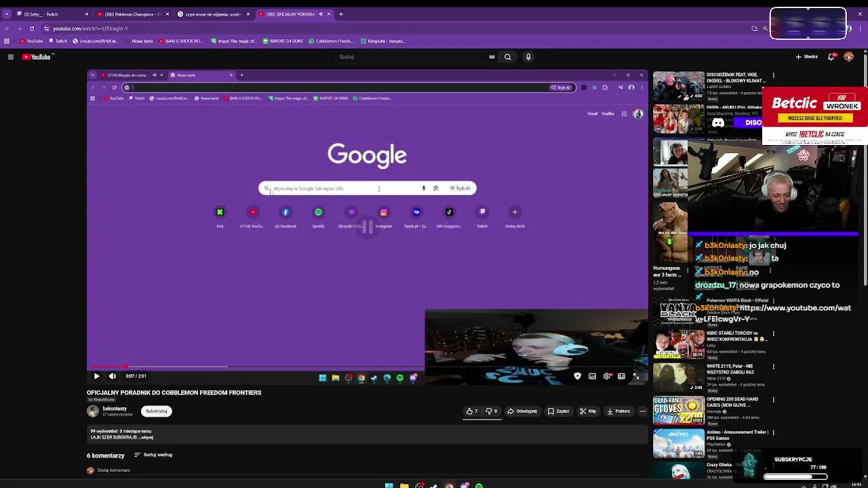Open options for KIBIC STAREJ TORCIDY video
Image resolution: width=868 pixels, height=488 pixels.
point(774,334)
